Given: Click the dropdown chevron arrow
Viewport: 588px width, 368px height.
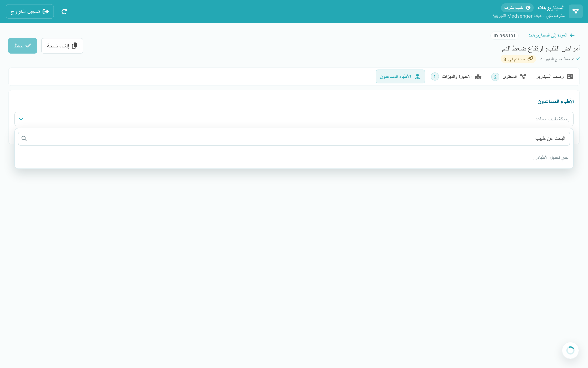Looking at the screenshot, I should click(21, 119).
